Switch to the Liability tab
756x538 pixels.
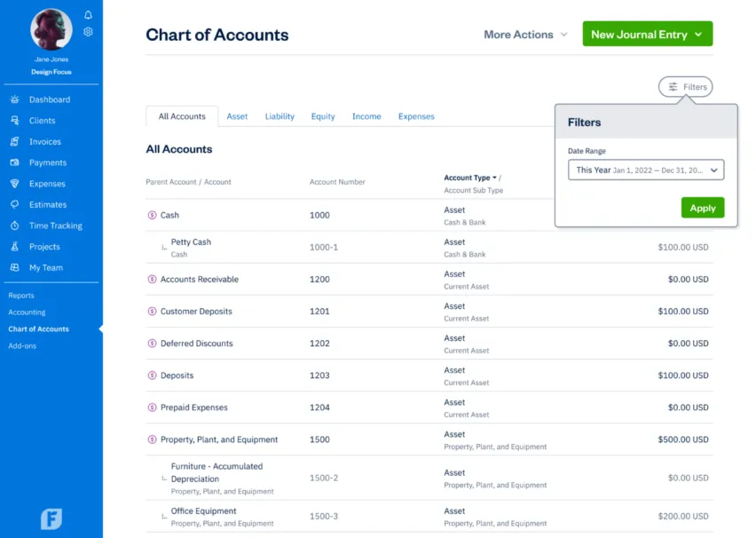click(x=280, y=115)
